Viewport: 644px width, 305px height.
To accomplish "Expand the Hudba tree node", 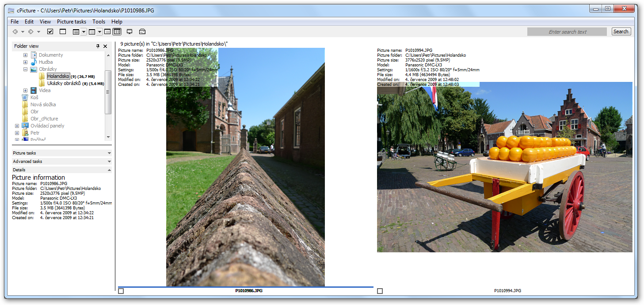I will (x=25, y=62).
